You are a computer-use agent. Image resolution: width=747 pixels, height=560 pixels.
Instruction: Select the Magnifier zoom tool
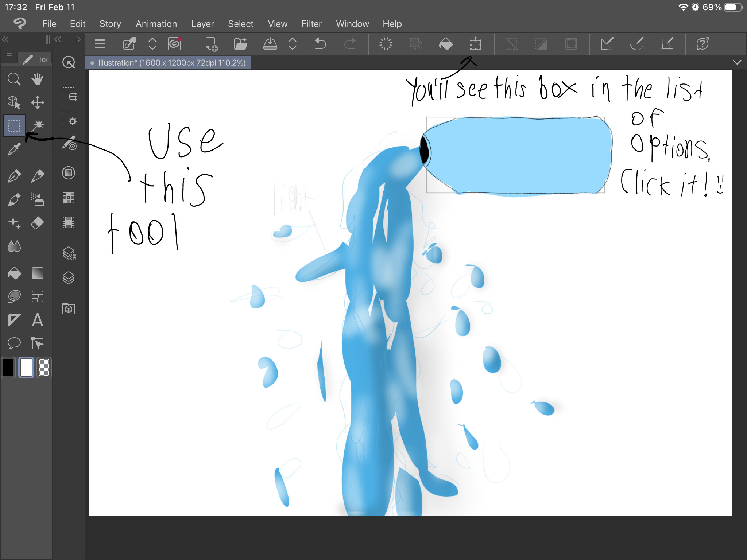coord(14,79)
